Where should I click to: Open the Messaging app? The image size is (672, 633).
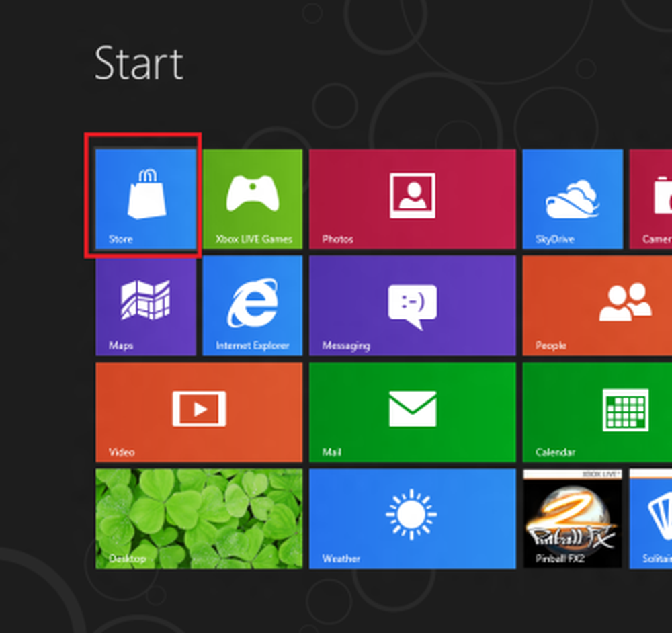point(413,306)
